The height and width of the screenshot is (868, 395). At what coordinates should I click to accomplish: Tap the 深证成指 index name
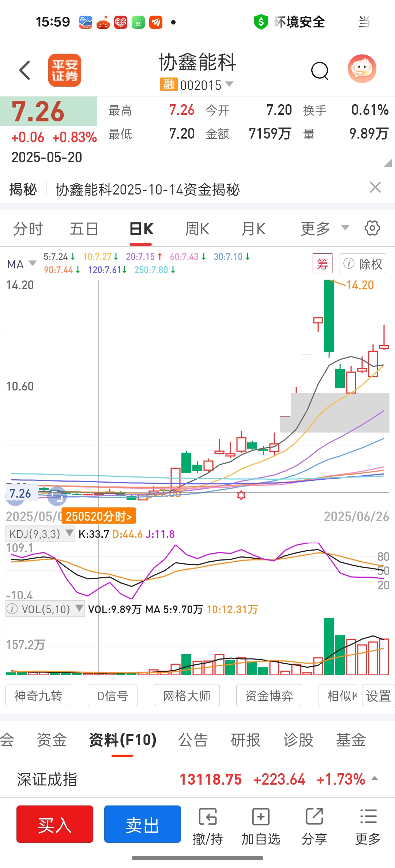[47, 780]
